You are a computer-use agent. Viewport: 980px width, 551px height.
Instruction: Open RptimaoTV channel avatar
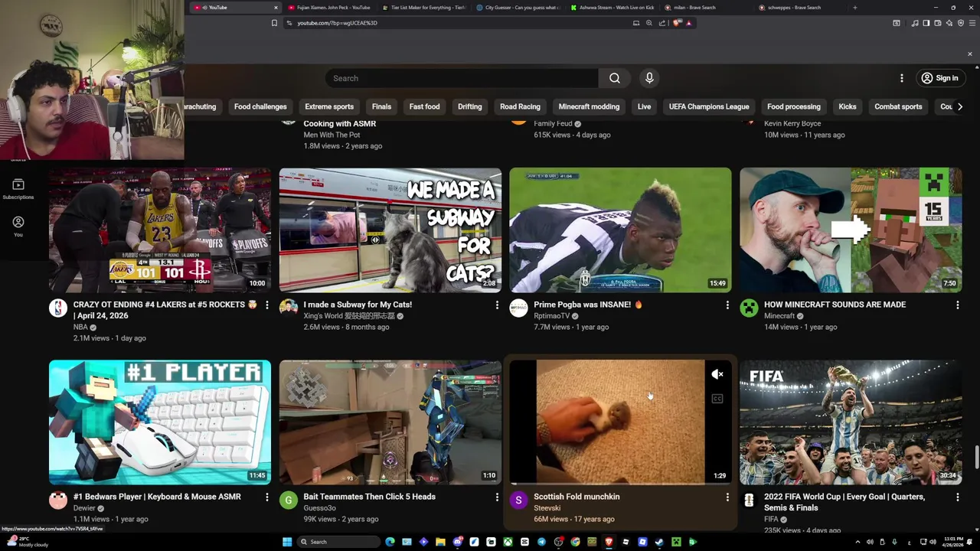pyautogui.click(x=518, y=308)
